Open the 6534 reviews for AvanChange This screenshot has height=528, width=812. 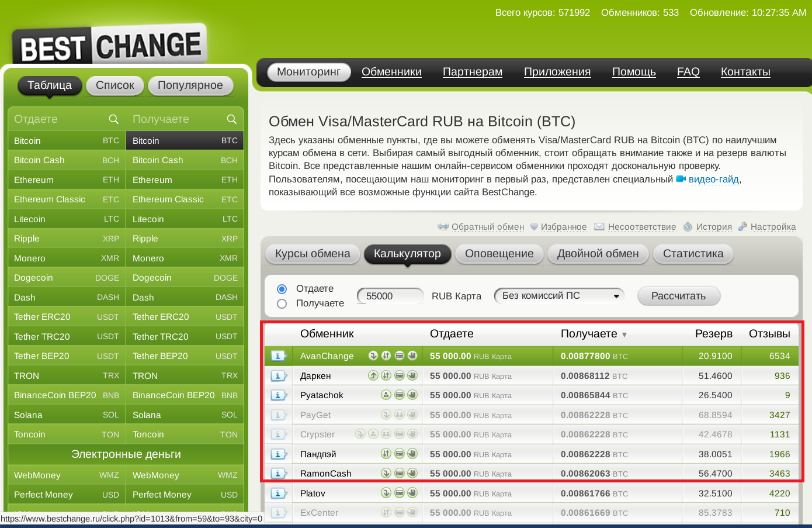point(779,356)
